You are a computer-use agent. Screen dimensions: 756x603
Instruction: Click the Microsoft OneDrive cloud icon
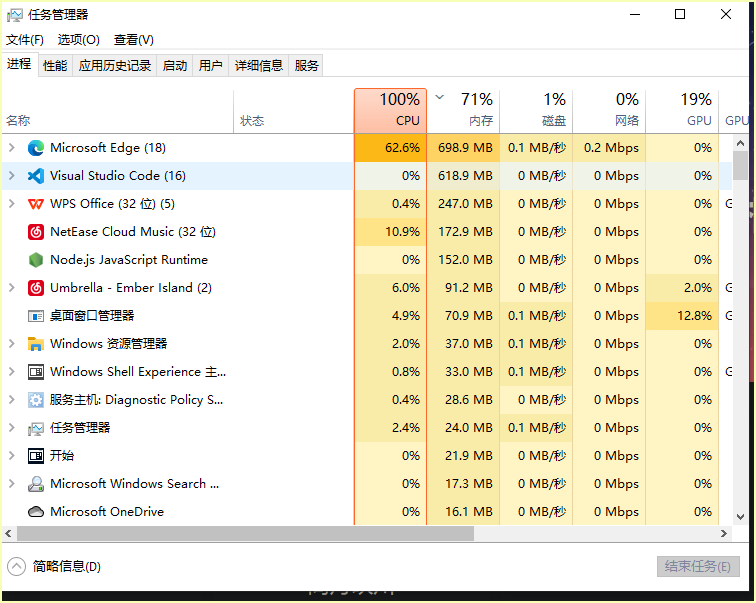tap(36, 511)
